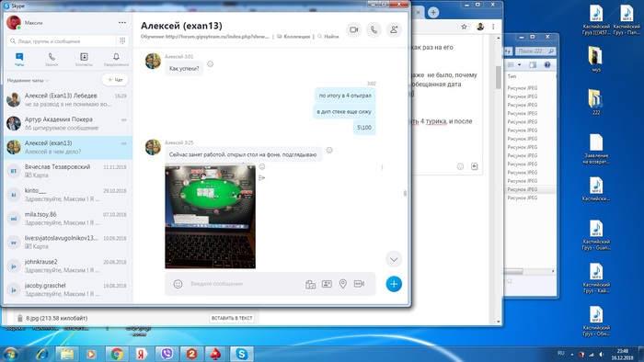Image resolution: width=644 pixels, height=362 pixels.
Task: Open chat with jacoby.graschel
Action: [68, 289]
